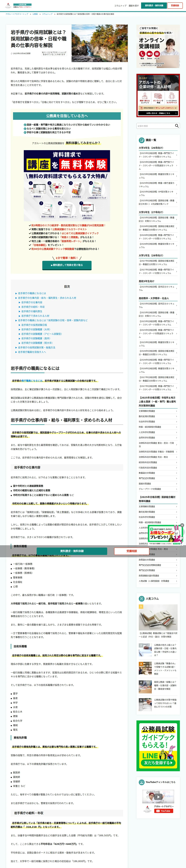Jump to 試験概要(大卒) contents entry

coord(36,329)
